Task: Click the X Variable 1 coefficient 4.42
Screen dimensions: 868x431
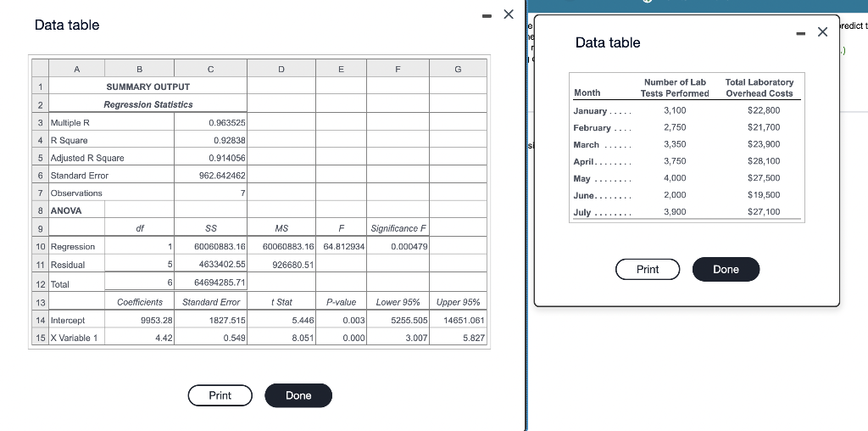Action: point(164,338)
